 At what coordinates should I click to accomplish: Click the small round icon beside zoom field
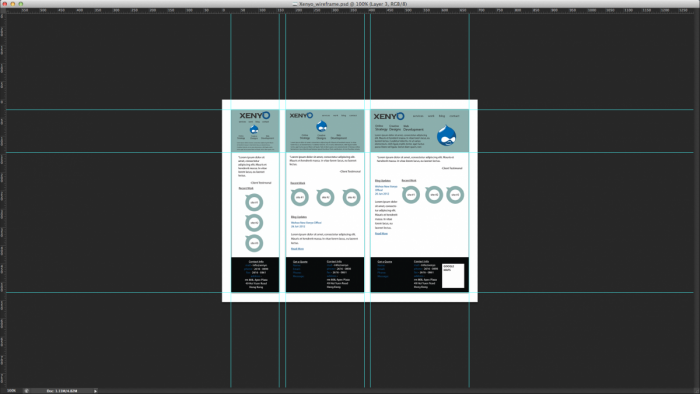tap(26, 391)
